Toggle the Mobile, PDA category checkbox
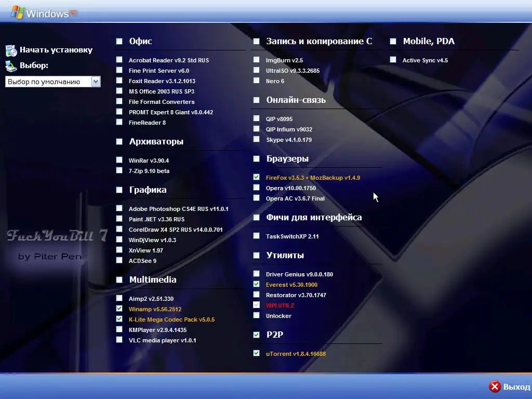Viewport: 532px width, 399px height. [393, 42]
